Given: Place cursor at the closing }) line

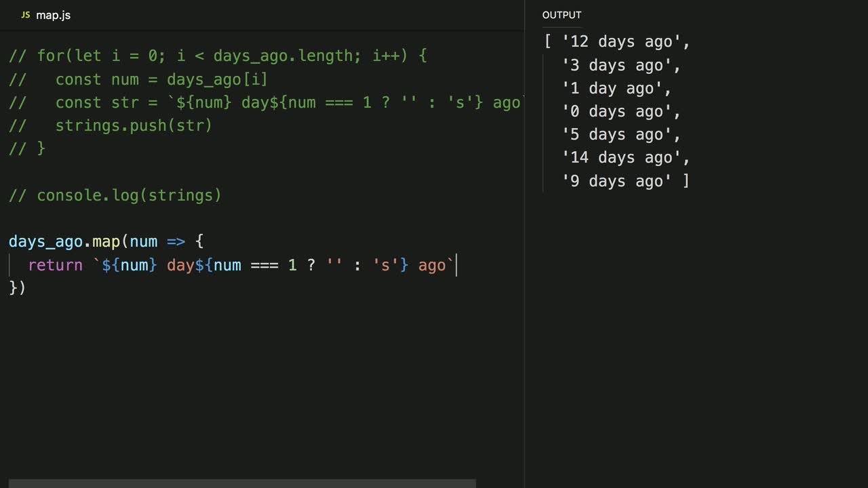Looking at the screenshot, I should click(17, 288).
